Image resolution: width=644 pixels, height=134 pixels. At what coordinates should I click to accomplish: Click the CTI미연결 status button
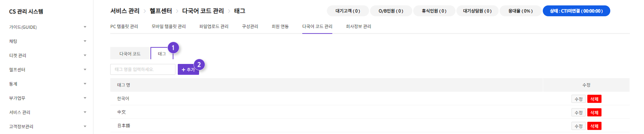click(x=576, y=11)
